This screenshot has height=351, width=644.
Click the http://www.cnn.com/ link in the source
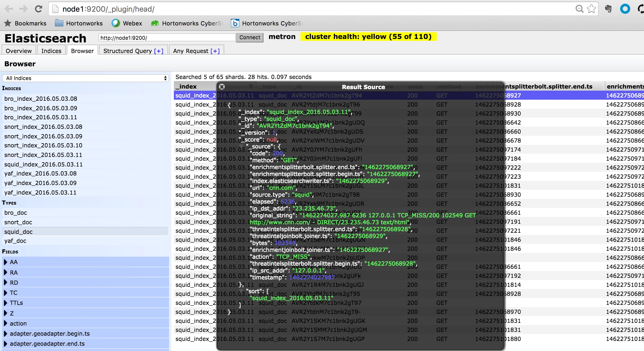point(280,222)
